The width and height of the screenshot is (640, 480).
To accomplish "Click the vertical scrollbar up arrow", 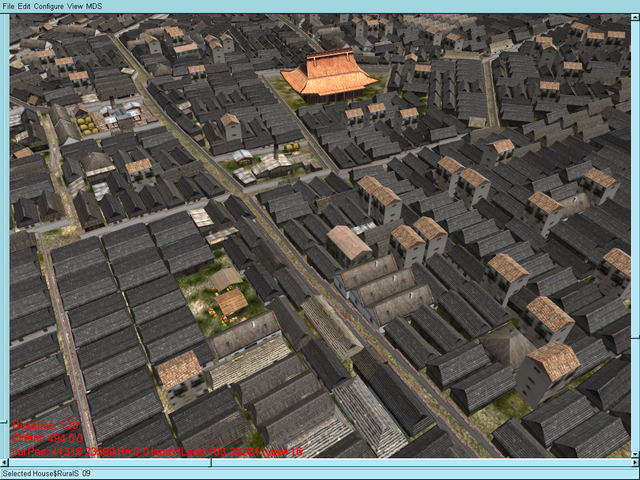I will point(636,18).
